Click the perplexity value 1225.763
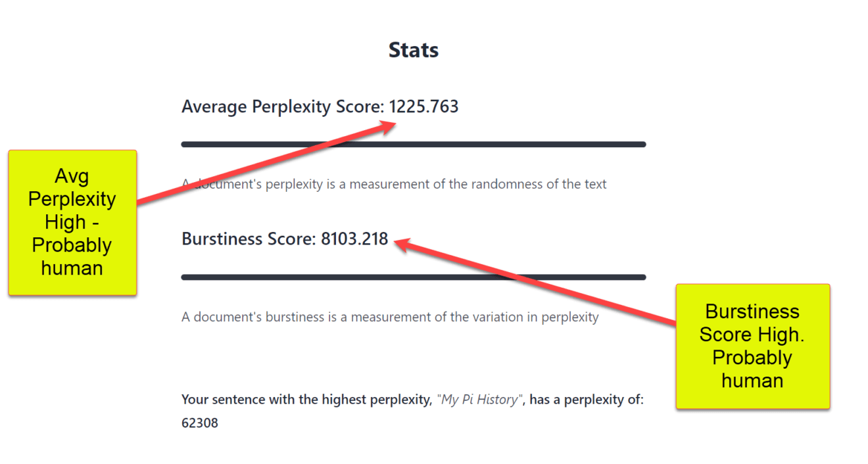The height and width of the screenshot is (464, 868). pos(423,106)
